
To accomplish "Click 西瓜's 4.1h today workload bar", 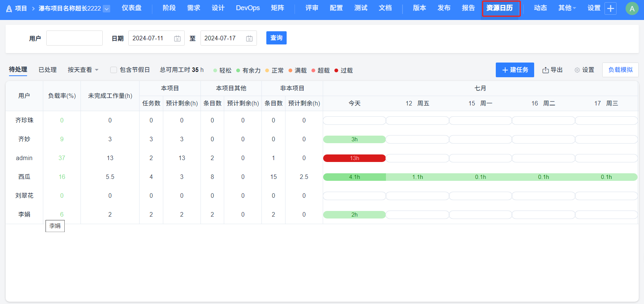I will point(354,177).
